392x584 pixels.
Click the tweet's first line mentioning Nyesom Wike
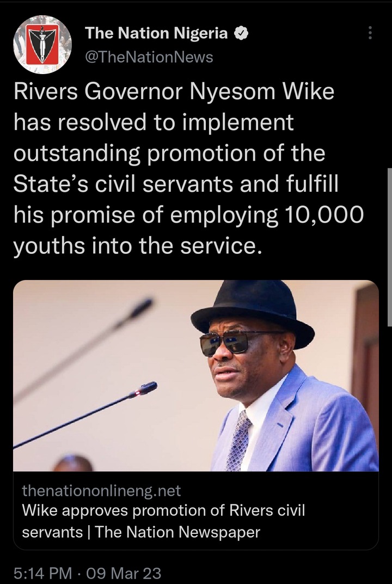pyautogui.click(x=174, y=93)
